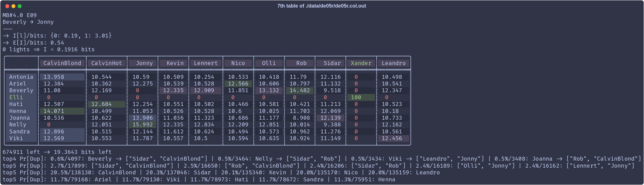Click the 10.18 cell for Henna
Viewport: 644px width, 185px height.
coord(394,111)
